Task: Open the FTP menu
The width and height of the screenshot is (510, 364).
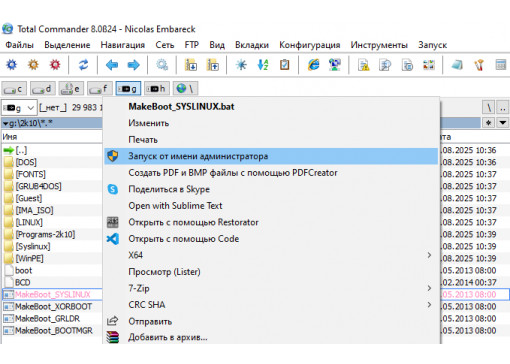Action: (192, 45)
